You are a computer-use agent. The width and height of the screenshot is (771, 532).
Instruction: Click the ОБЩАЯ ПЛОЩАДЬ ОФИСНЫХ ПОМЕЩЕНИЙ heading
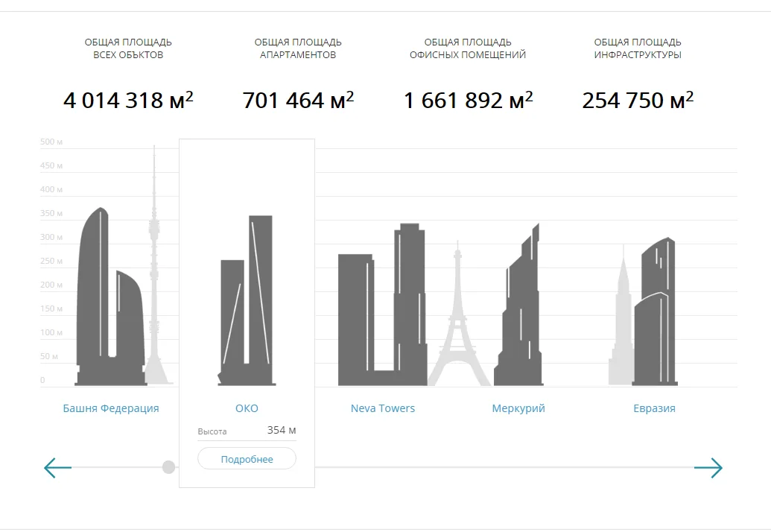[468, 48]
